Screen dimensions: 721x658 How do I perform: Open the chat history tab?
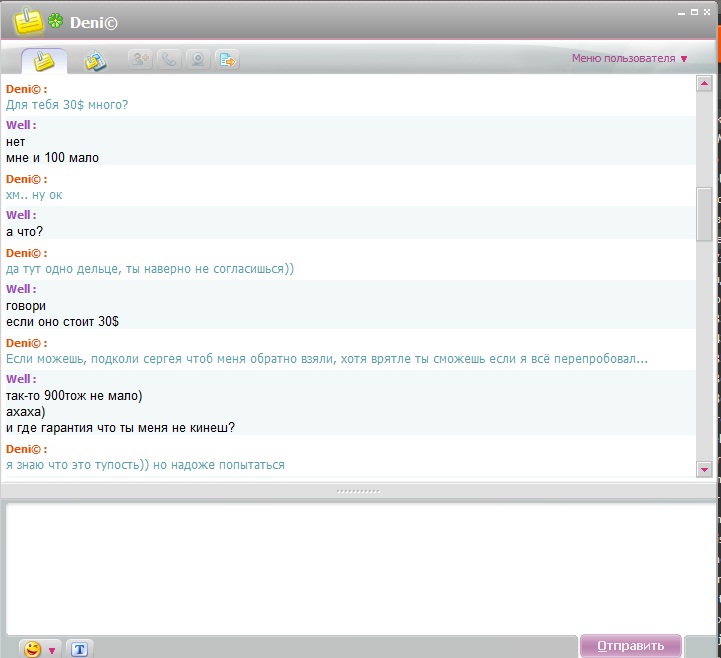point(95,61)
